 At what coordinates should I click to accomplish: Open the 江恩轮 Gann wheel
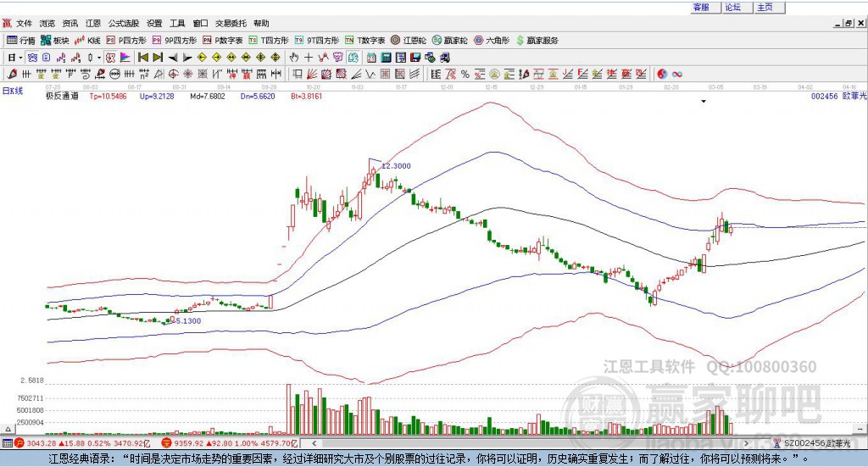(x=409, y=41)
